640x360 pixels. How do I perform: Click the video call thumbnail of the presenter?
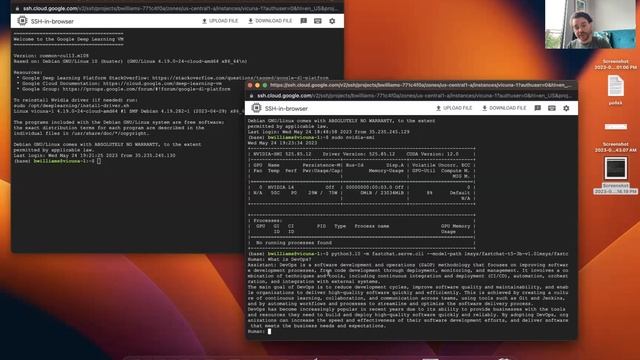pos(591,24)
